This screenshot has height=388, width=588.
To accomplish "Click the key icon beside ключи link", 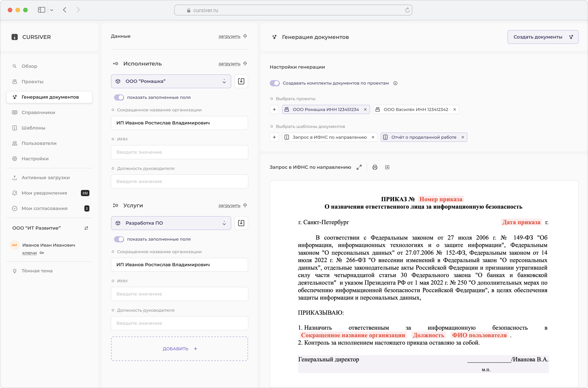I will coord(41,253).
